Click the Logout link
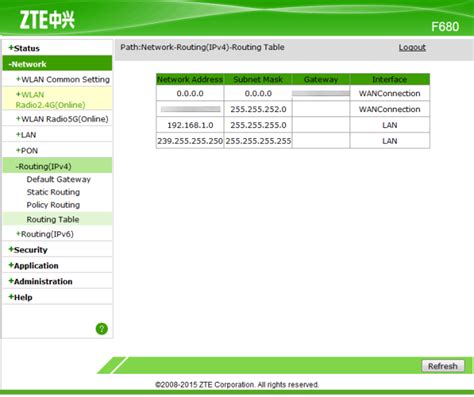Viewport: 474px width, 397px height. point(412,47)
